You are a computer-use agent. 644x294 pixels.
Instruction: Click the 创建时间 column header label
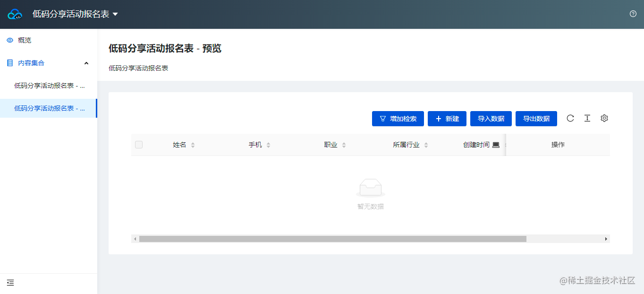click(x=476, y=145)
